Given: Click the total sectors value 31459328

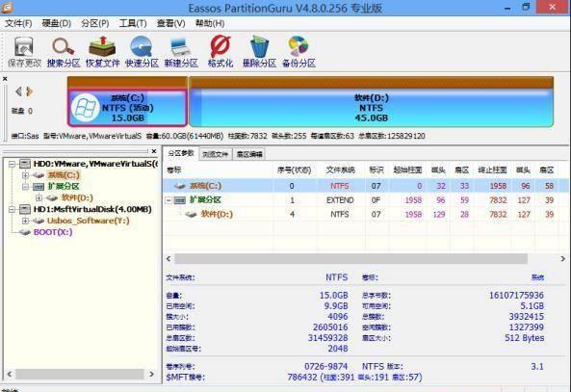Looking at the screenshot, I should pyautogui.click(x=327, y=338).
